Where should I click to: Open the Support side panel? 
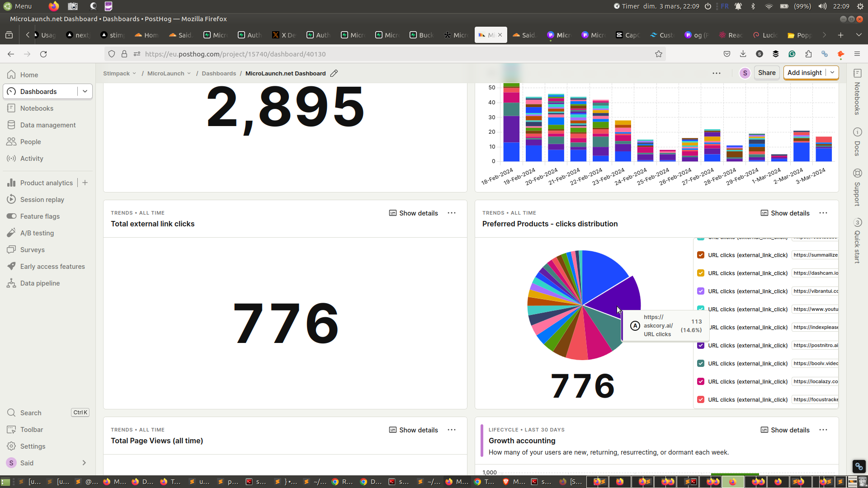857,187
